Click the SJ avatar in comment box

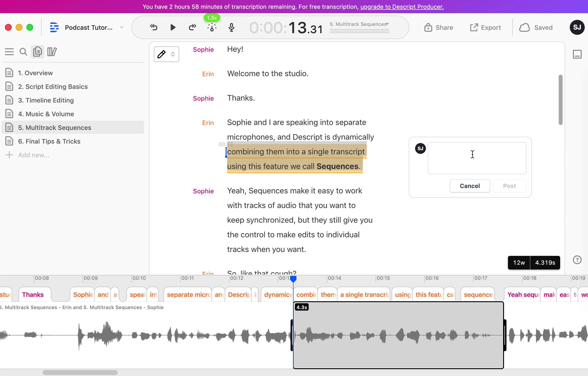[x=420, y=149]
